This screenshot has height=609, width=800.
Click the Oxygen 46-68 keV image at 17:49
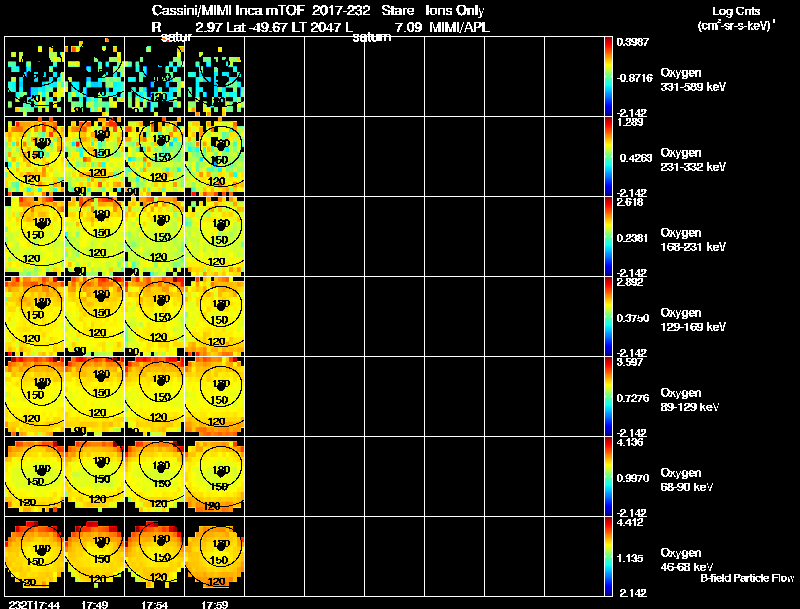tap(94, 556)
